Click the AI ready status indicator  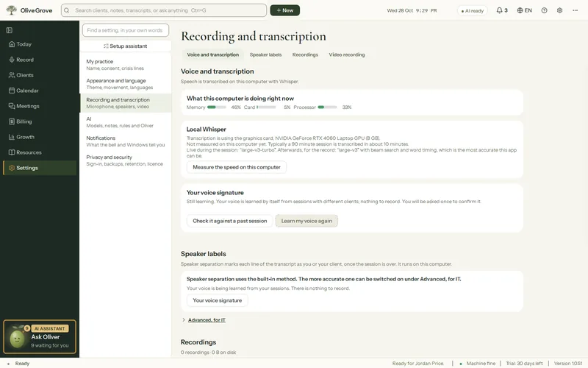point(473,11)
